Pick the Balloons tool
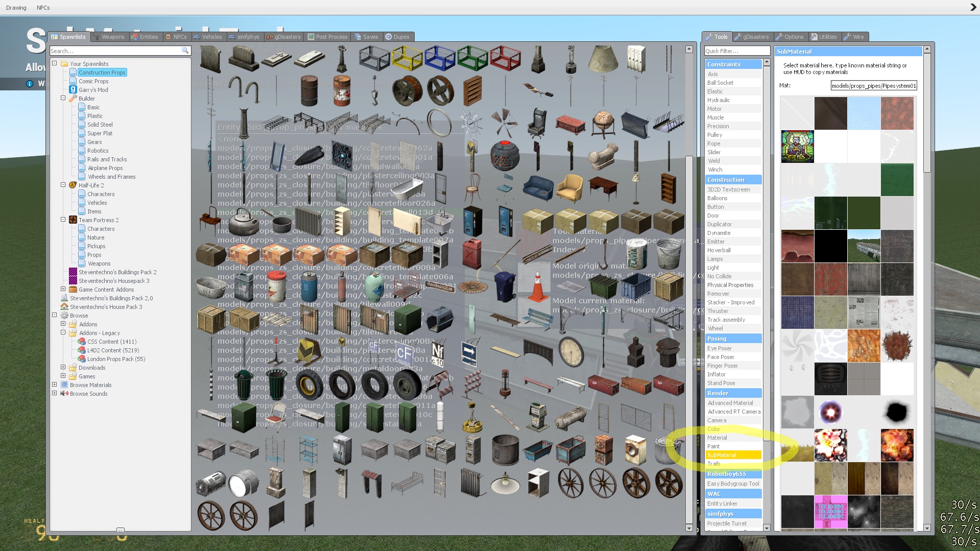The image size is (980, 551). [x=734, y=198]
